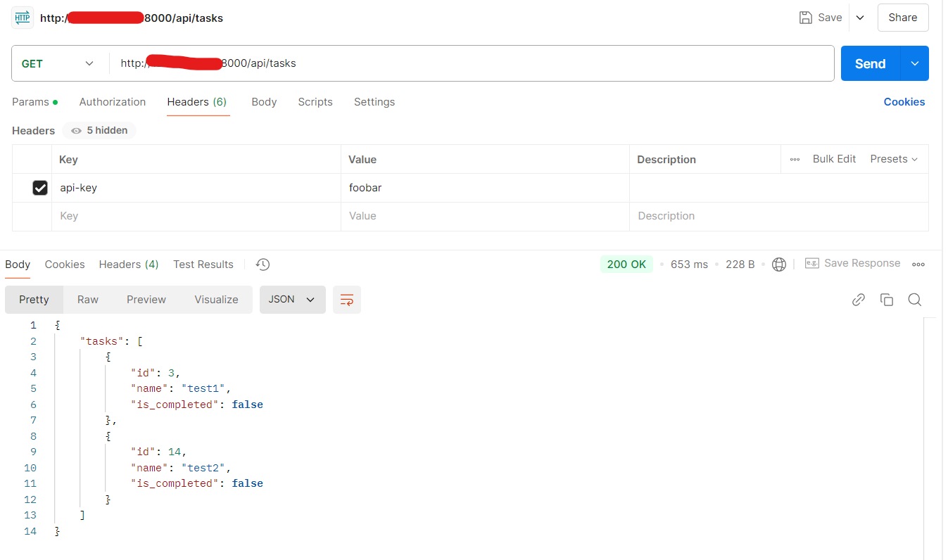
Task: Open the request Body tab
Action: pyautogui.click(x=264, y=102)
